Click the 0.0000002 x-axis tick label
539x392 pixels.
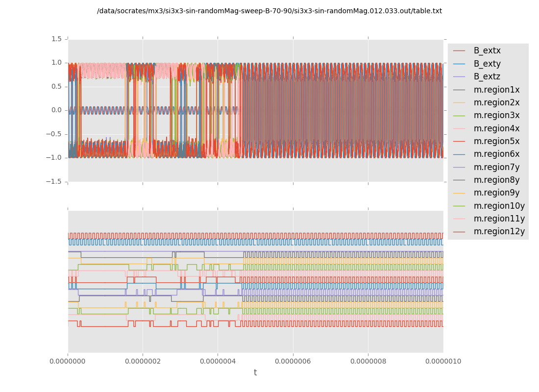click(143, 362)
